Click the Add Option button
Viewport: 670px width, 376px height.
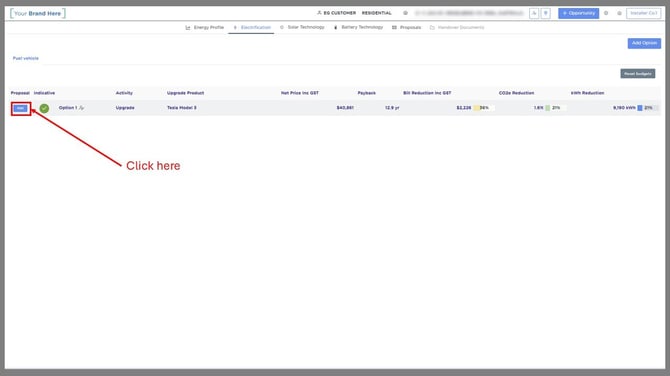click(644, 43)
